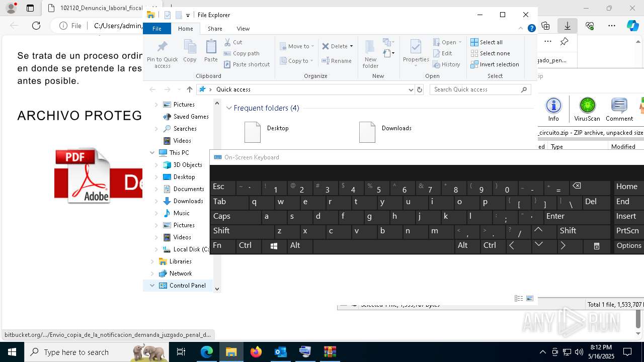The image size is (644, 362).
Task: Click PrtScn key on On-Screen Keyboard
Action: [629, 231]
